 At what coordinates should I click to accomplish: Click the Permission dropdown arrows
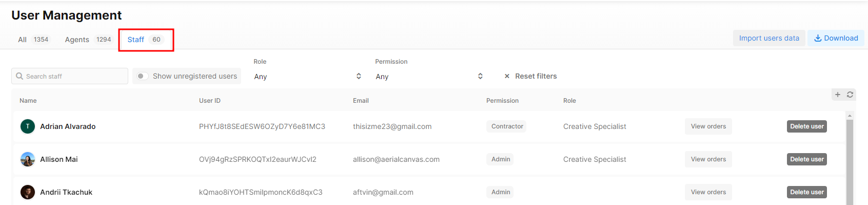pyautogui.click(x=480, y=76)
